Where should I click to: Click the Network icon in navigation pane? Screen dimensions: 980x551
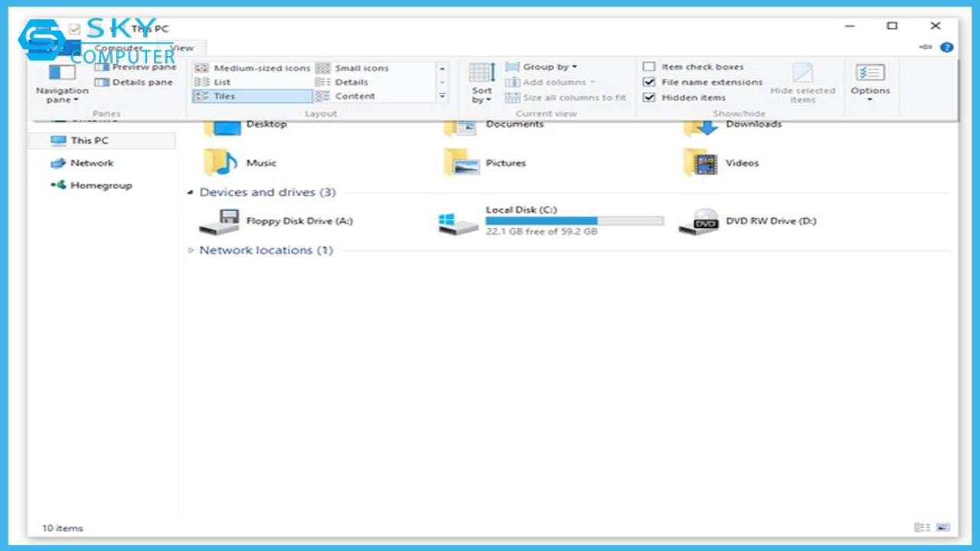tap(59, 163)
